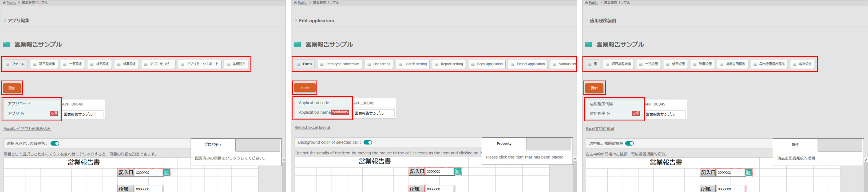This screenshot has width=868, height=192.
Task: Switch to プロパティ tab
Action: [213, 145]
